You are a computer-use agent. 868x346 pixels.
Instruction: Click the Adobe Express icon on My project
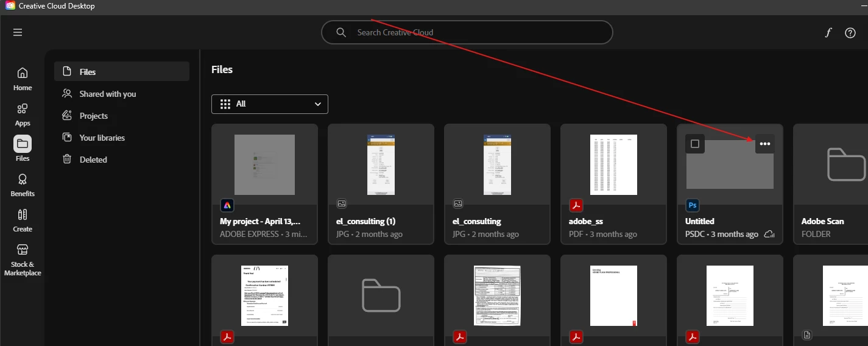227,205
